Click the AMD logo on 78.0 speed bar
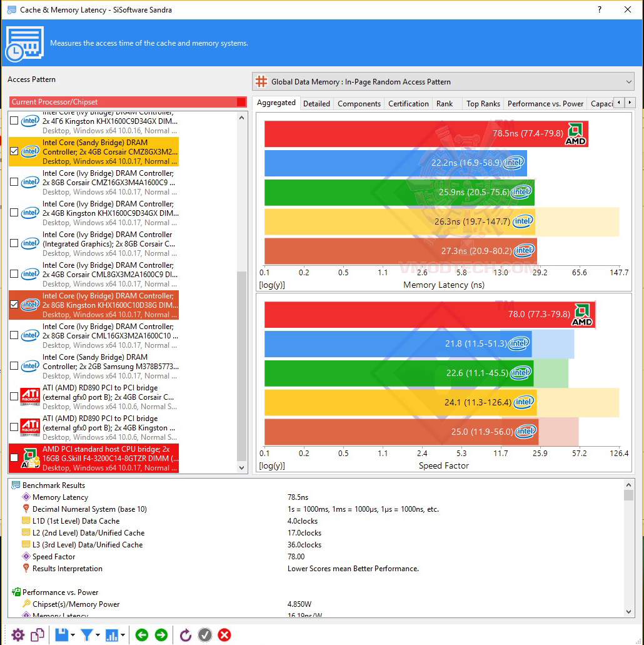Image resolution: width=644 pixels, height=645 pixels. pyautogui.click(x=582, y=315)
